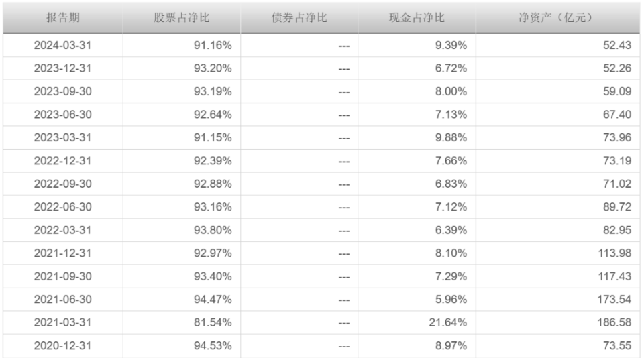644x358 pixels.
Task: Click the 2023-09-30 report date
Action: coord(62,91)
